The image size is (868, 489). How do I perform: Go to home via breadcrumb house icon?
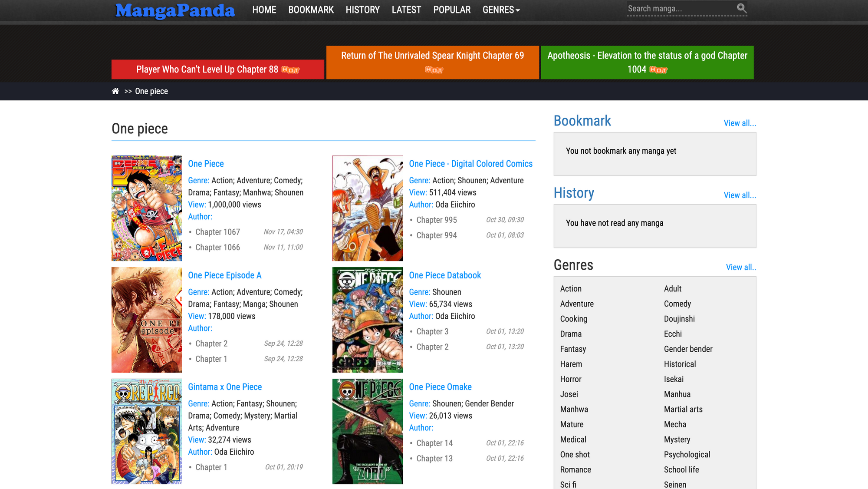click(x=115, y=91)
